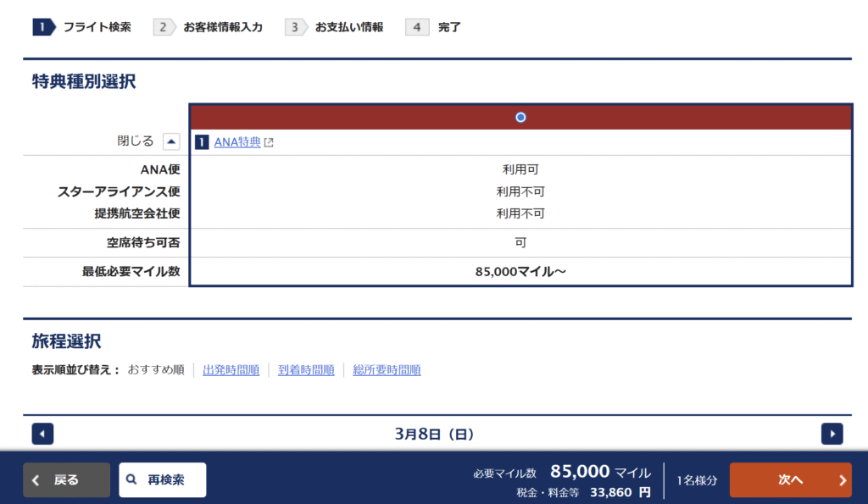Image resolution: width=868 pixels, height=504 pixels.
Task: Click the magnifier icon in 再検索
Action: click(131, 480)
